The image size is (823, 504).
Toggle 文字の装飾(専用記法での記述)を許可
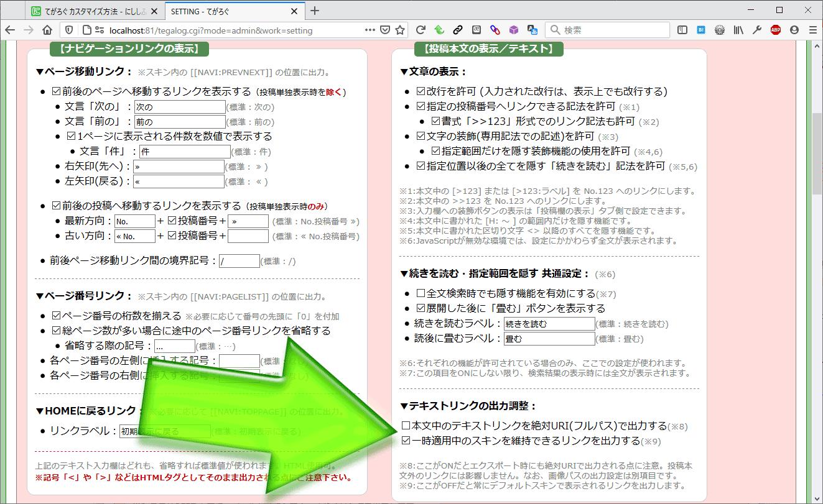(421, 136)
